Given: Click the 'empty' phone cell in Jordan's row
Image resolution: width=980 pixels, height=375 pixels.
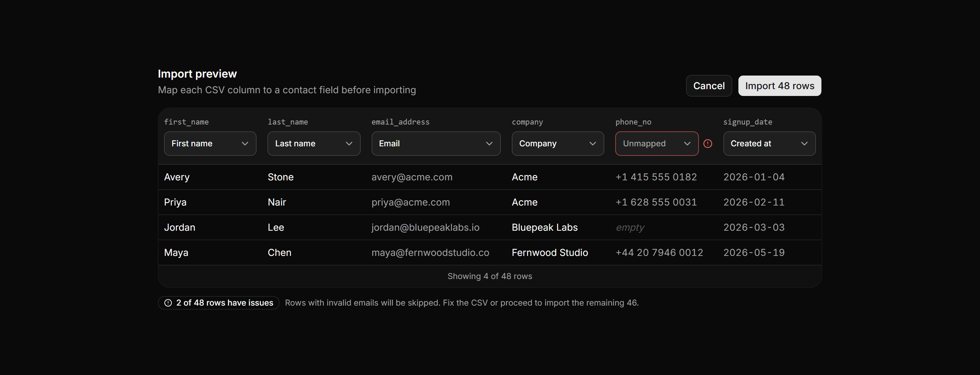Looking at the screenshot, I should pos(630,228).
